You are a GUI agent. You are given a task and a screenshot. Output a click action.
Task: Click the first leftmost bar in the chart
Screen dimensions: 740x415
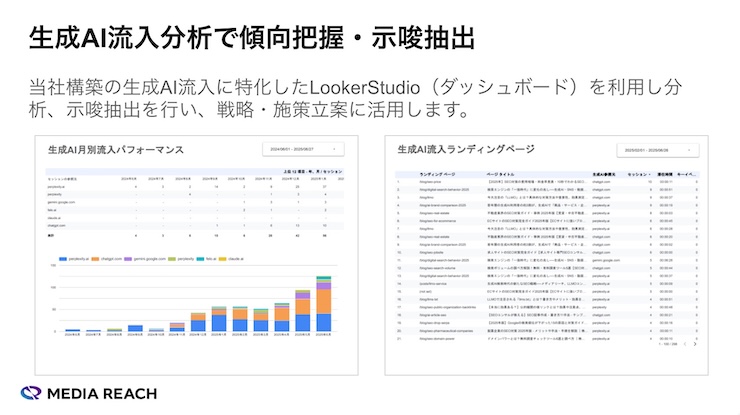point(72,330)
